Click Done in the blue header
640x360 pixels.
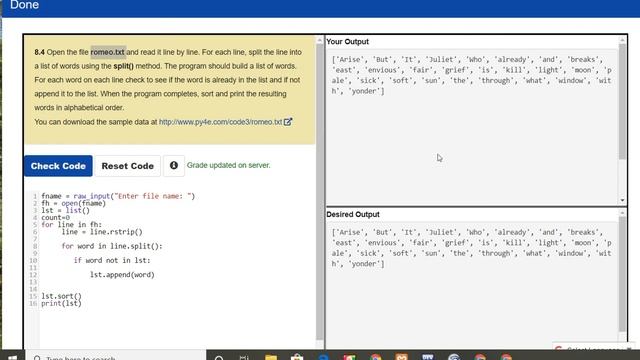pos(24,5)
